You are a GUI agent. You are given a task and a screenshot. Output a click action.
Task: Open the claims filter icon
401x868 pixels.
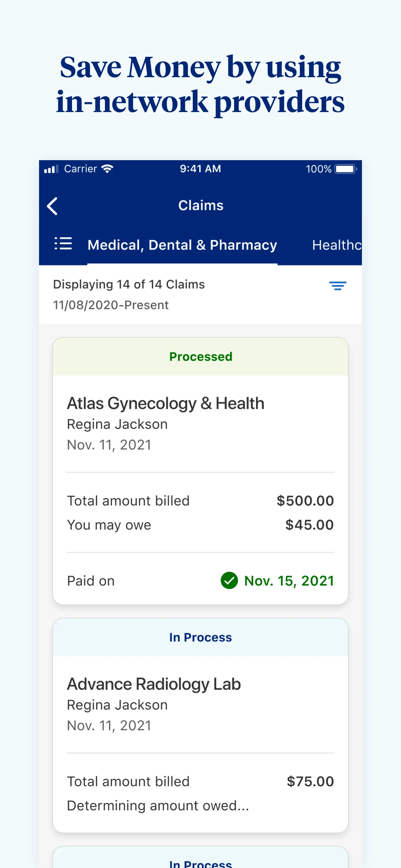337,286
